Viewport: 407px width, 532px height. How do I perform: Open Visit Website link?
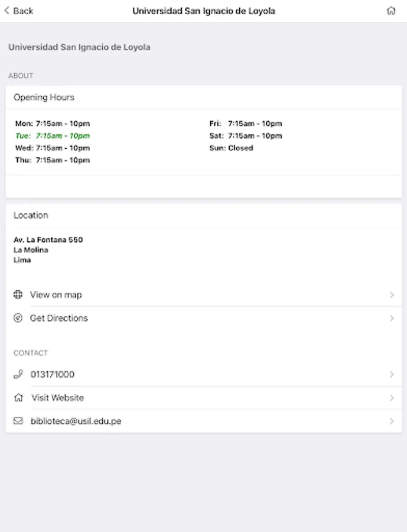58,398
